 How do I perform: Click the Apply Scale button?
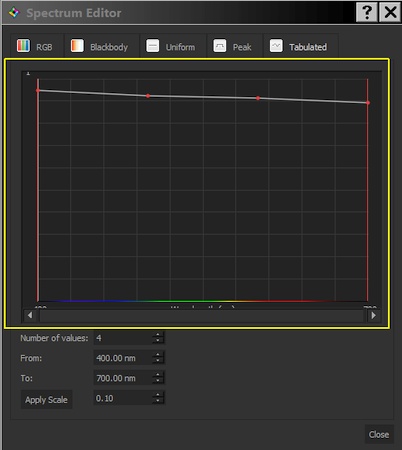pos(46,400)
